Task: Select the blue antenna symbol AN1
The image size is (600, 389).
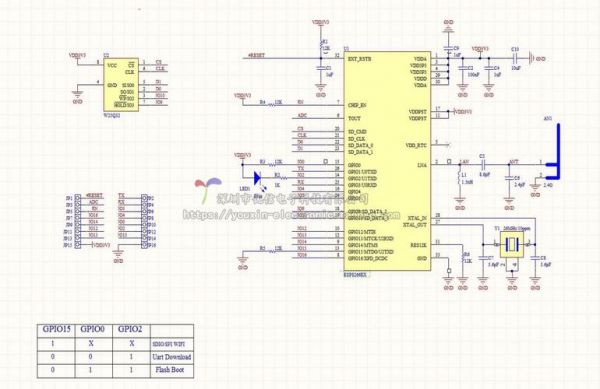Action: click(x=554, y=152)
